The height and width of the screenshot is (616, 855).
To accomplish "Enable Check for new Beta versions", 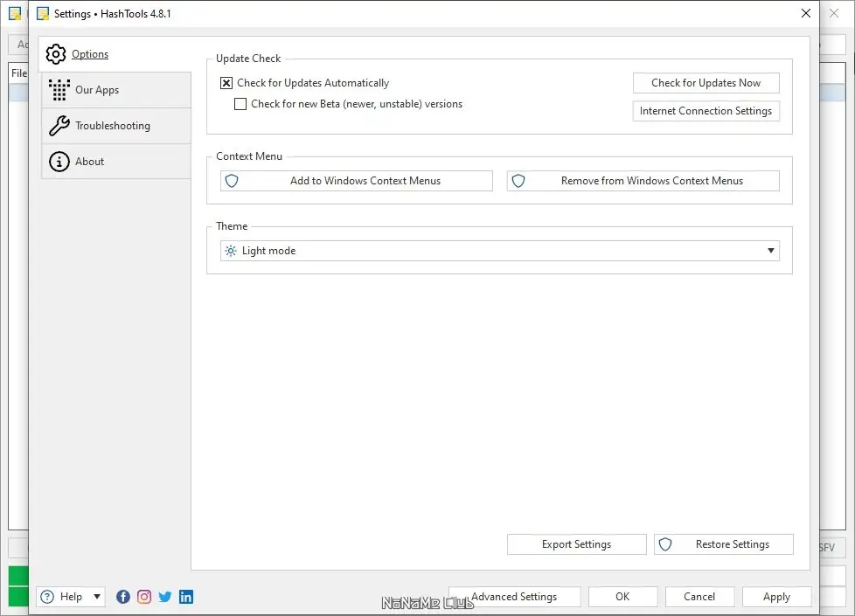I will click(240, 104).
